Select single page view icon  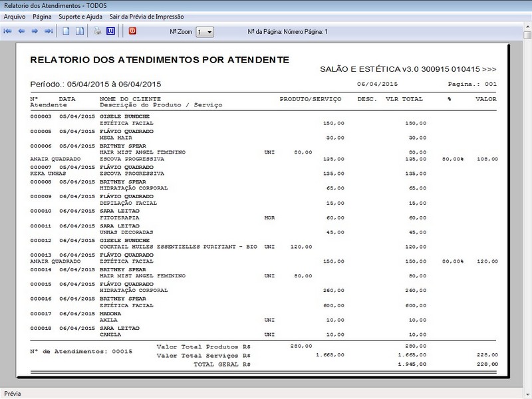pos(66,31)
